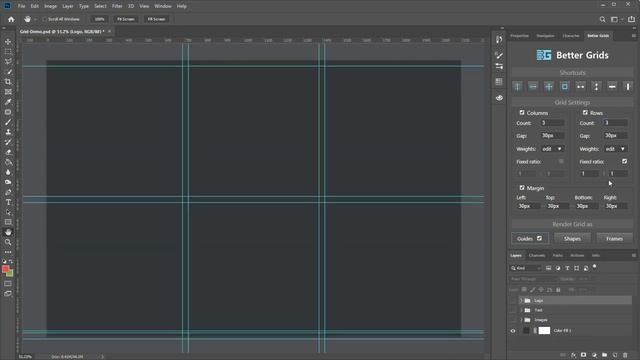This screenshot has width=640, height=360.
Task: Open the Columns Weights edit dropdown
Action: 552,149
